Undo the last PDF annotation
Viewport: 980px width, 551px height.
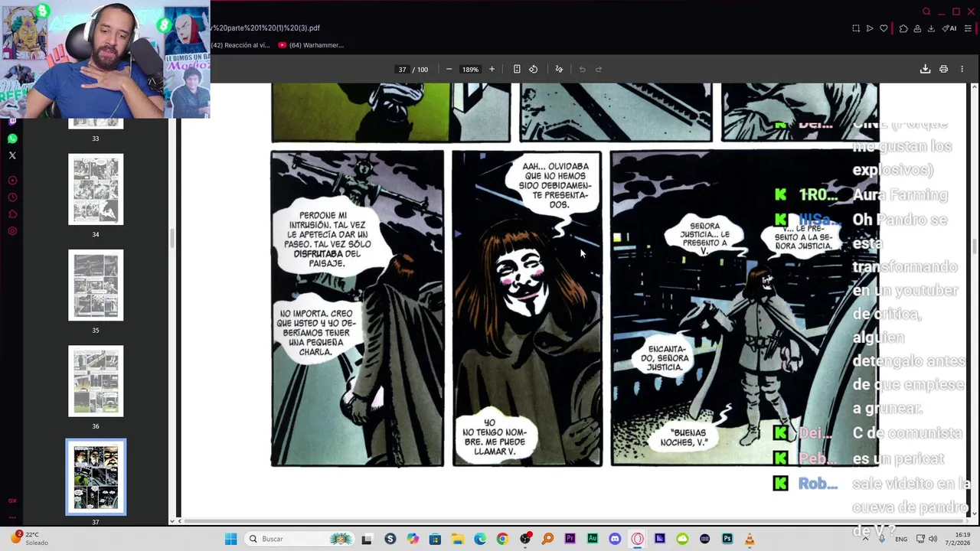coord(582,69)
